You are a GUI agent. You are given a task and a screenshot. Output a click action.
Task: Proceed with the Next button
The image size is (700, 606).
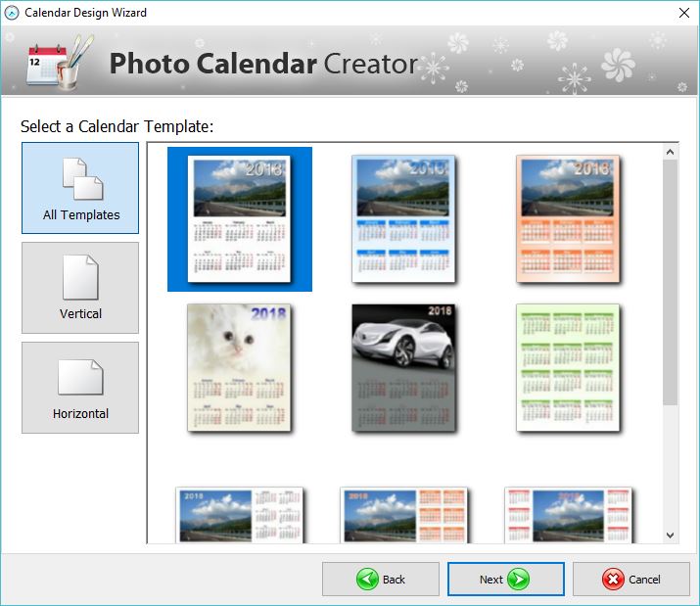tap(506, 580)
